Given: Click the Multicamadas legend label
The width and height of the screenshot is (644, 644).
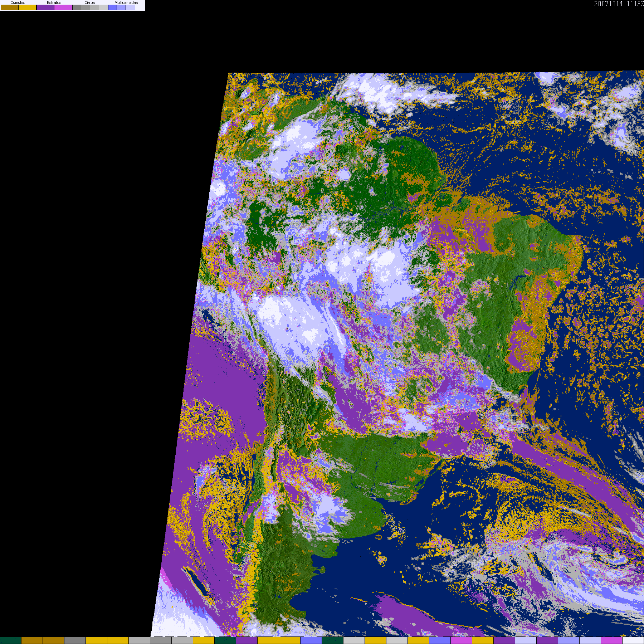Looking at the screenshot, I should [x=126, y=3].
